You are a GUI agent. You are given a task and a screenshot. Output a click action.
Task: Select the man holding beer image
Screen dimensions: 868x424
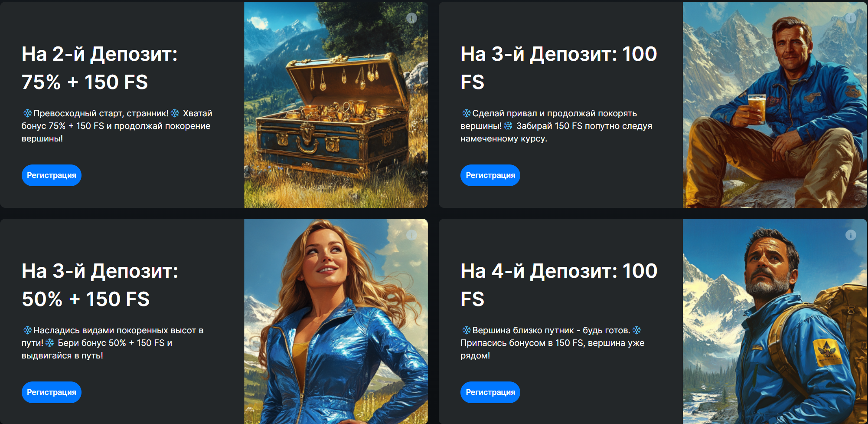775,105
